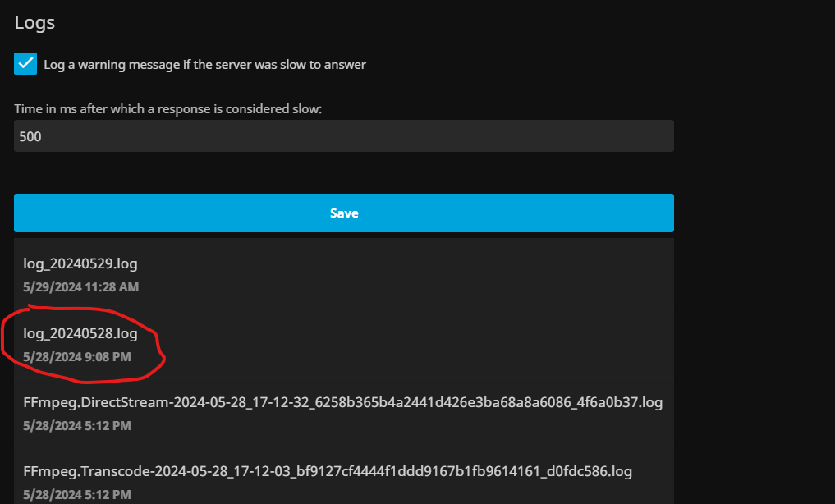
Task: Open the FFmpeg.DirectStream log file
Action: pyautogui.click(x=342, y=402)
